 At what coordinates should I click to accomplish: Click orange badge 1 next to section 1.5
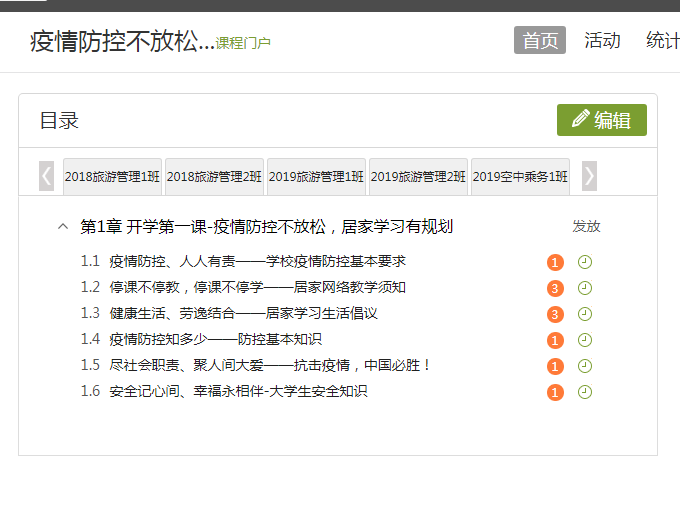point(555,367)
